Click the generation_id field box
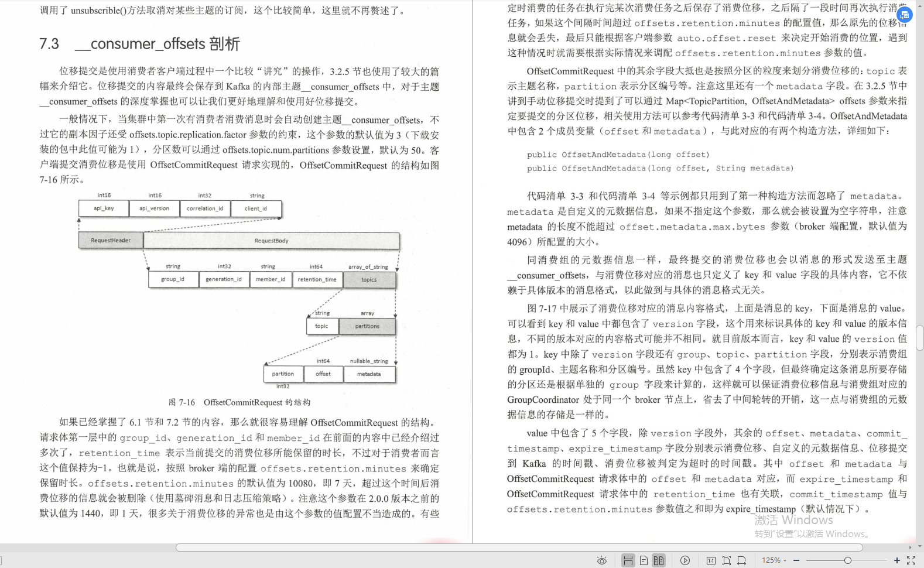 click(x=224, y=279)
